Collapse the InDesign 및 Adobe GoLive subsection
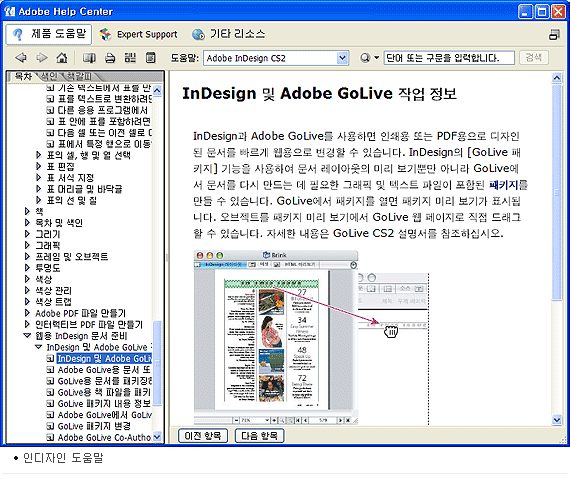The image size is (570, 479). pos(38,347)
